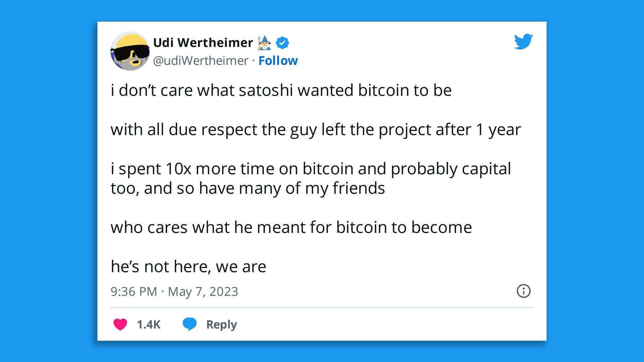
Task: Click the Twitter bird logo
Action: (523, 42)
